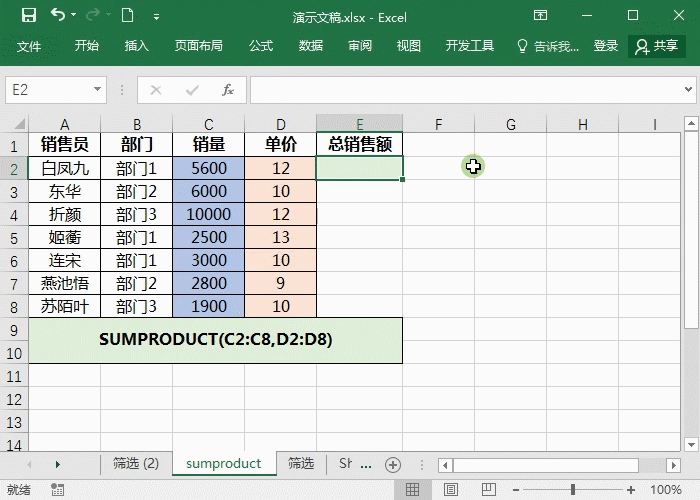The width and height of the screenshot is (700, 500).
Task: Click the Save icon in quick access toolbar
Action: [x=28, y=16]
